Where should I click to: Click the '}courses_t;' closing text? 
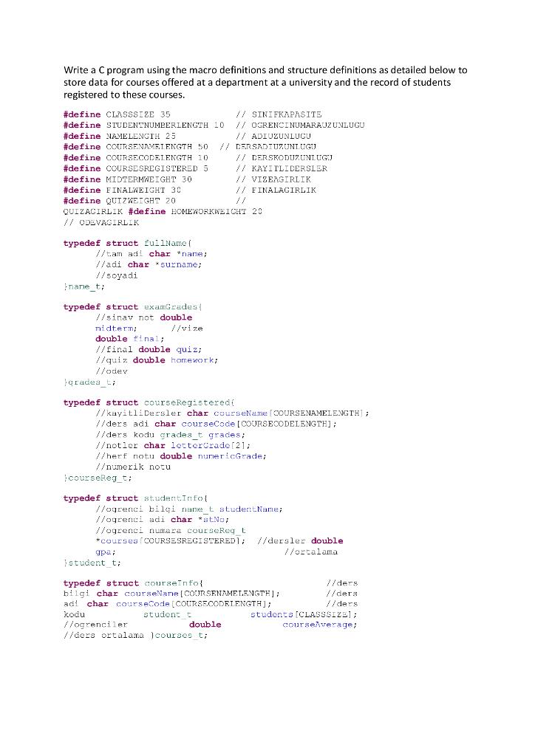(179, 636)
